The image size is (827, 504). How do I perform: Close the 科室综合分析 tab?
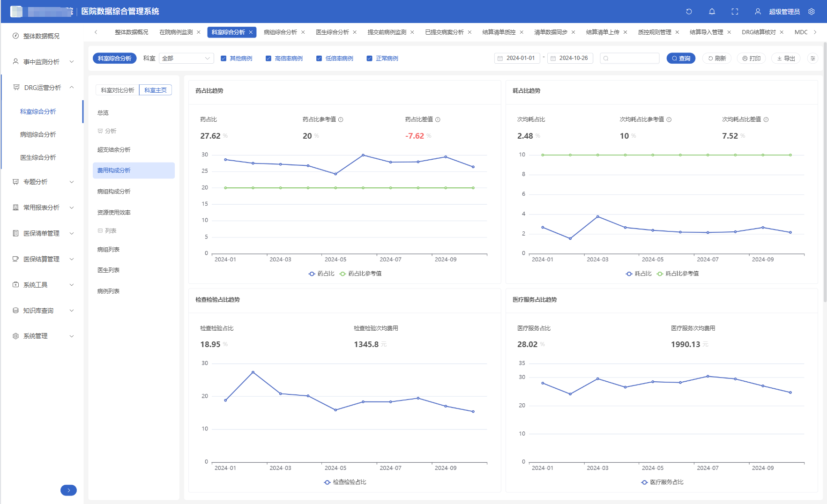(x=251, y=32)
